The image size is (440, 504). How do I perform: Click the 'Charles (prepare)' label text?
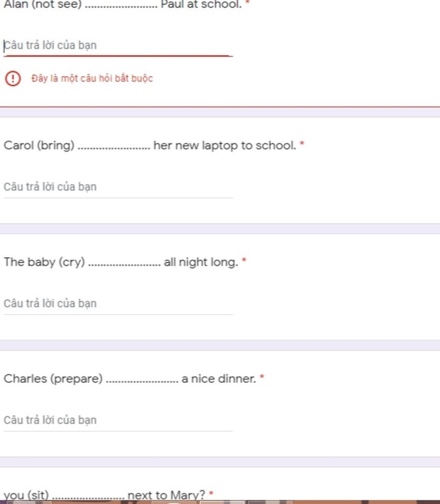[x=53, y=378]
